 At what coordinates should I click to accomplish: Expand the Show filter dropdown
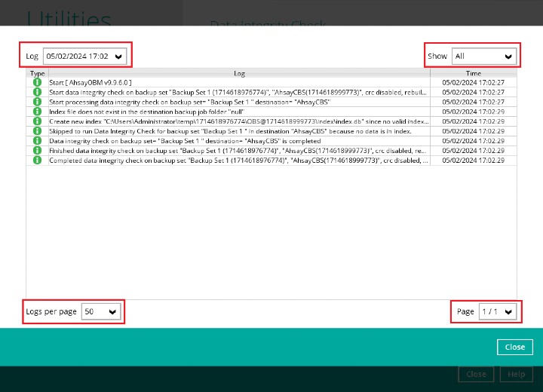(483, 56)
